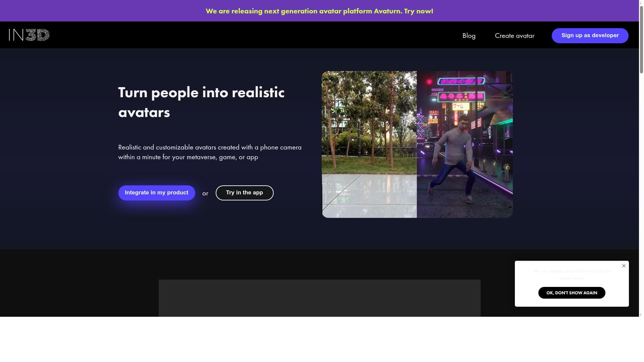Click scrollbar up arrow at top
The height and width of the screenshot is (362, 644).
(x=641, y=2)
